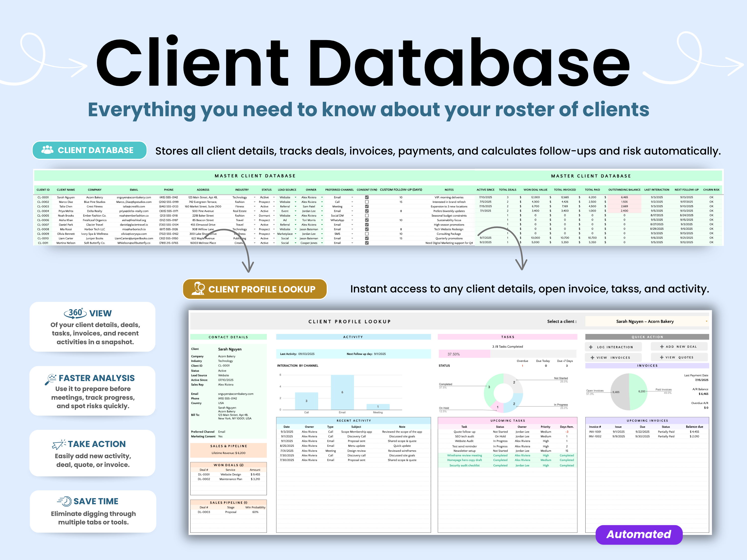This screenshot has height=560, width=747.
Task: Click the Upcoming Tasks section header
Action: [507, 421]
